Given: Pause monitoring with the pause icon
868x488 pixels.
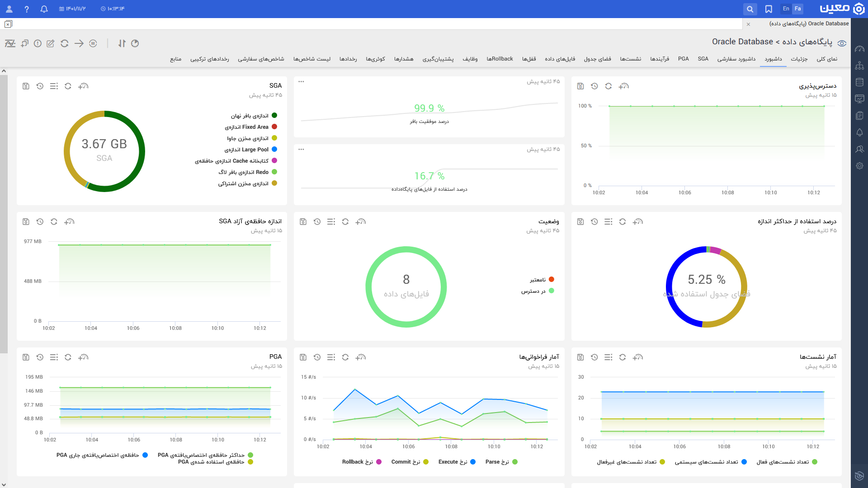Looking at the screenshot, I should (93, 43).
